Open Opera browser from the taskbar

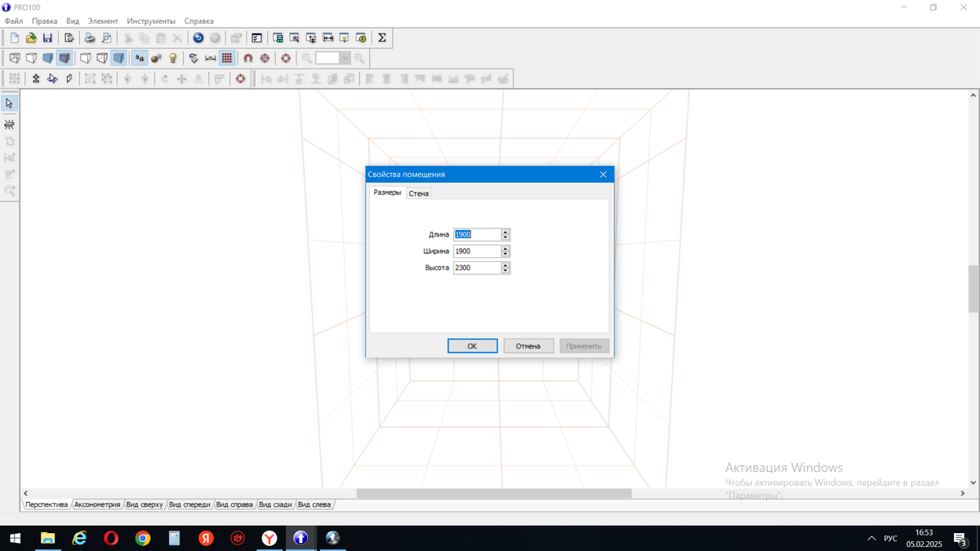(111, 539)
